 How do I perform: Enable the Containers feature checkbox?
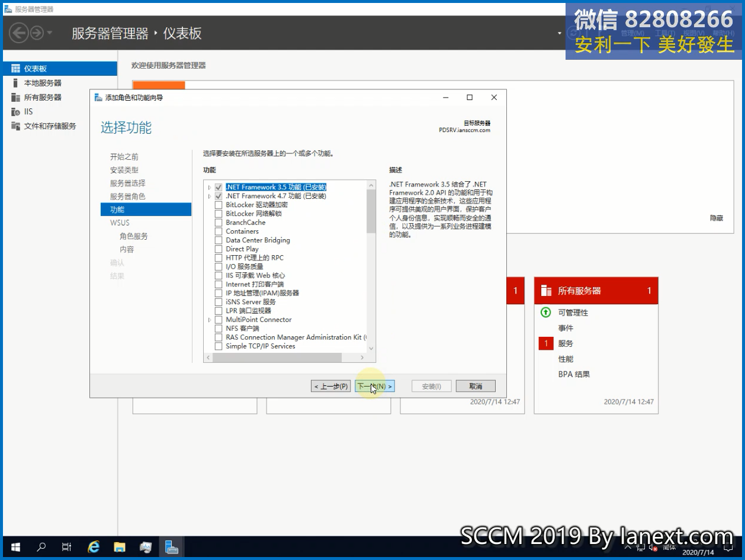coord(219,231)
